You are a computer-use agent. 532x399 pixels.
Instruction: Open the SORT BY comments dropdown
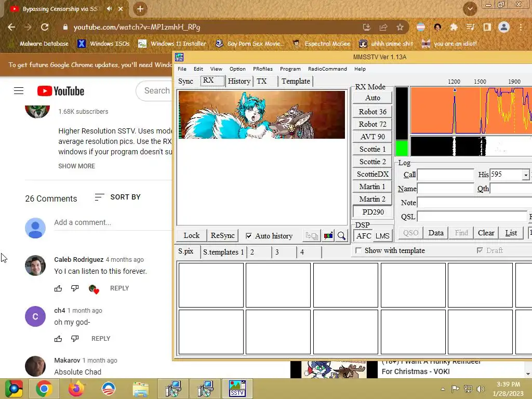tap(117, 197)
